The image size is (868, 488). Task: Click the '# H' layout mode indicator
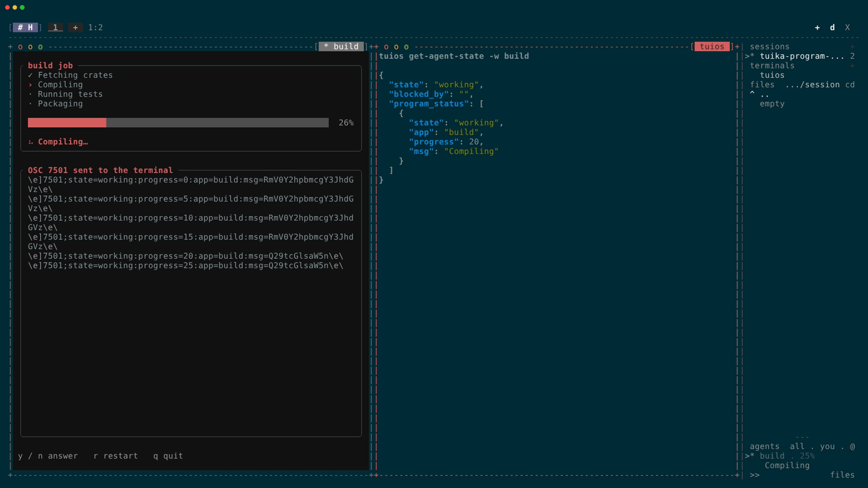(x=25, y=28)
